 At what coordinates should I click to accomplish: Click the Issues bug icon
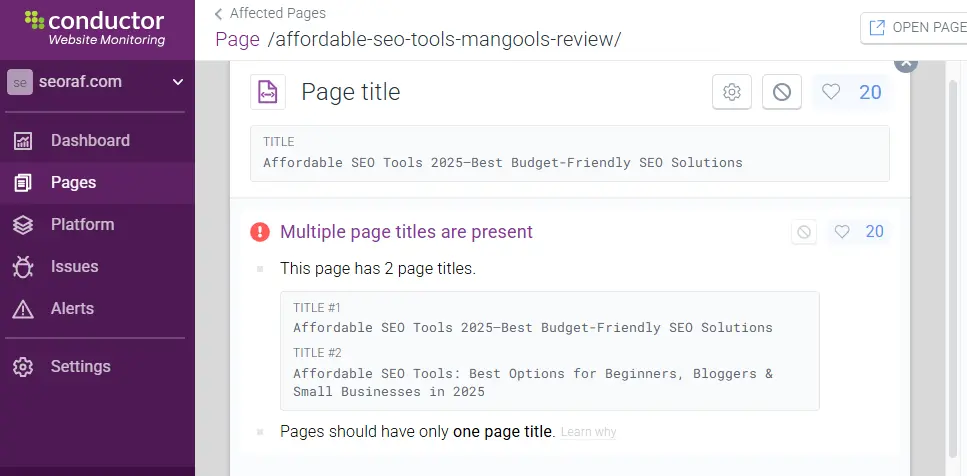23,267
